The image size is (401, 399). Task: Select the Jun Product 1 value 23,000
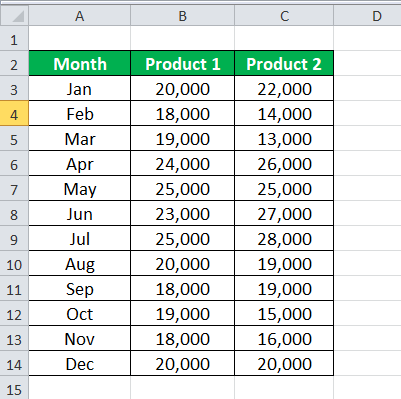(x=183, y=213)
